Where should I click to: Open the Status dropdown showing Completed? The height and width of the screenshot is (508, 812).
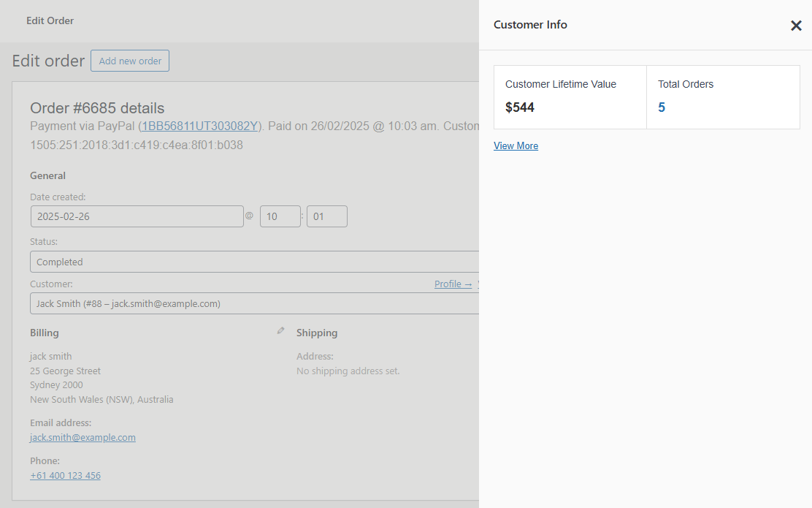point(254,262)
